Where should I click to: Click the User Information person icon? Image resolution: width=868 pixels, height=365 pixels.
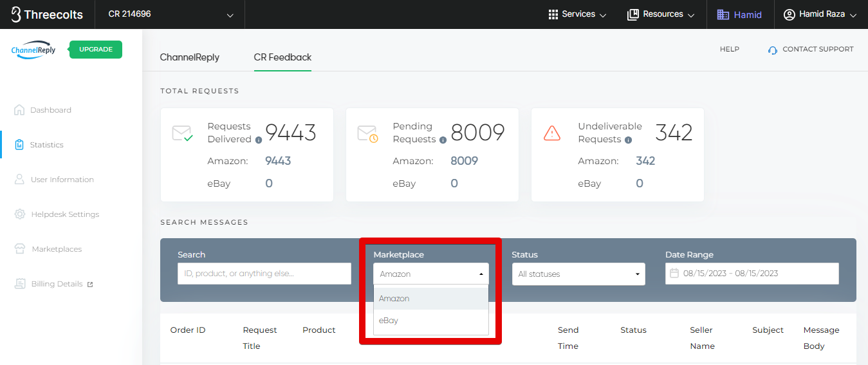[x=19, y=180]
